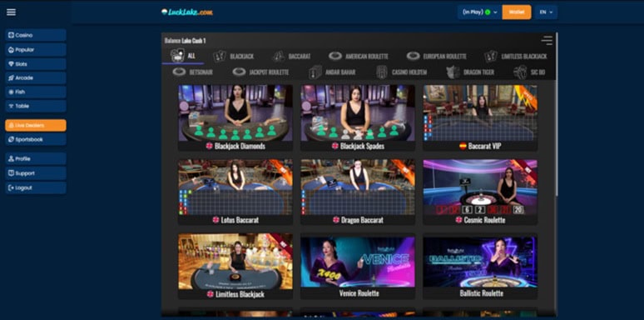Click the Casino Holdem icon

click(382, 72)
